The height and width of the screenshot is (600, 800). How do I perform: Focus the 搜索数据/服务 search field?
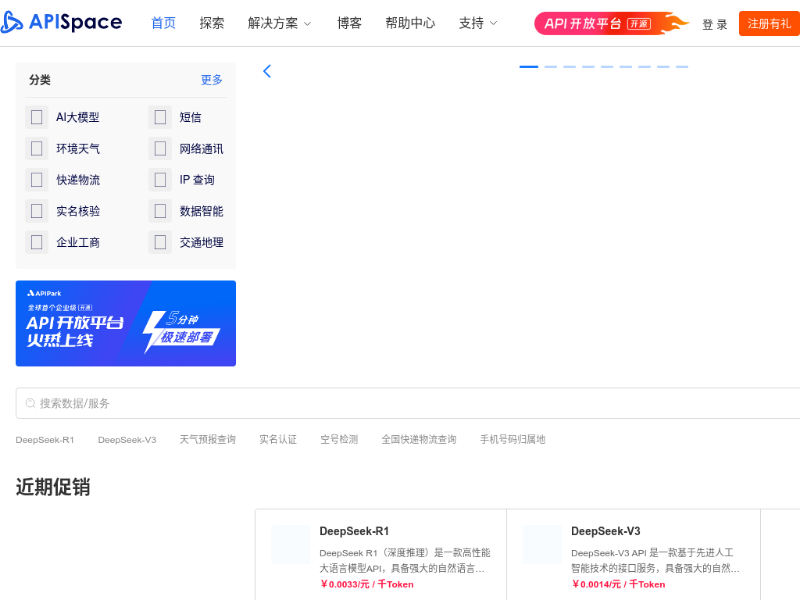(408, 403)
